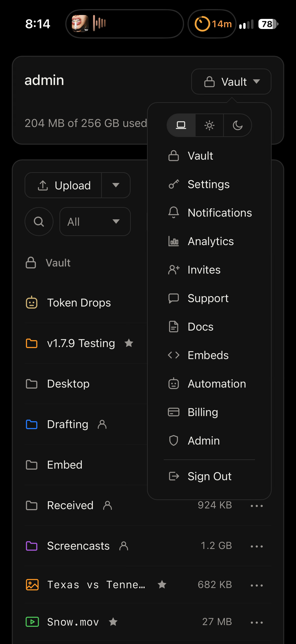Open more options for Texas vs Tenne
The height and width of the screenshot is (644, 296).
tap(256, 585)
